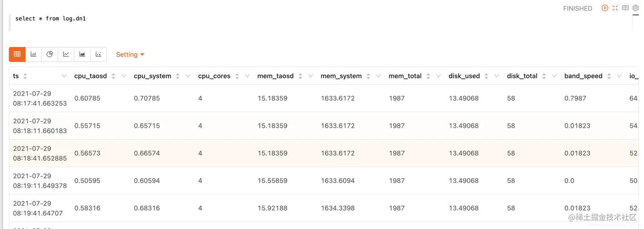Click cpu_system value 0.68316

point(147,208)
